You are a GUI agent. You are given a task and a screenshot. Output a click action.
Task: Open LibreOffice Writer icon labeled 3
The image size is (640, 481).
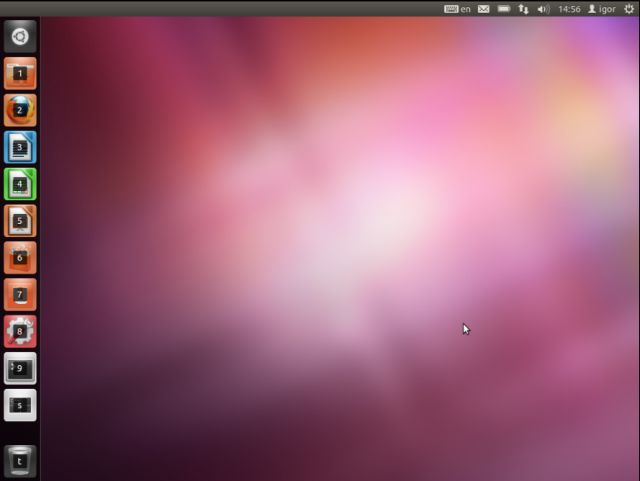(20, 147)
